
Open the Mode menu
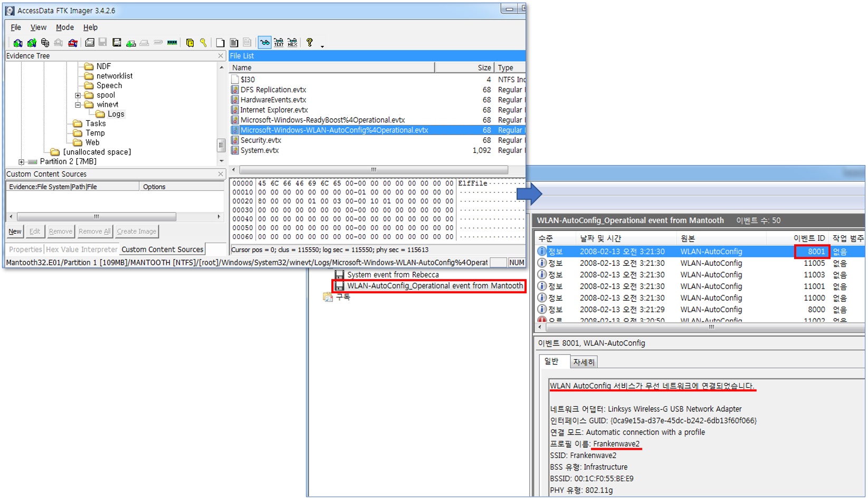pos(65,27)
